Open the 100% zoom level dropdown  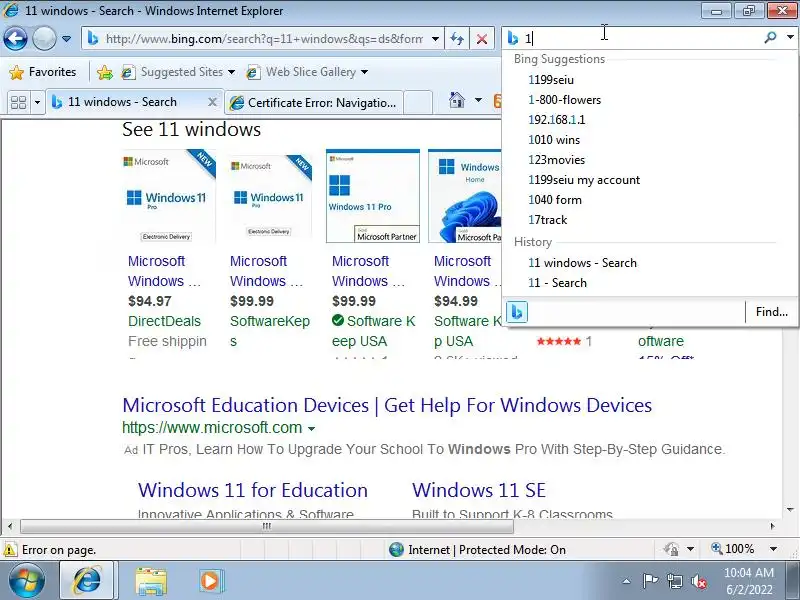(x=774, y=549)
